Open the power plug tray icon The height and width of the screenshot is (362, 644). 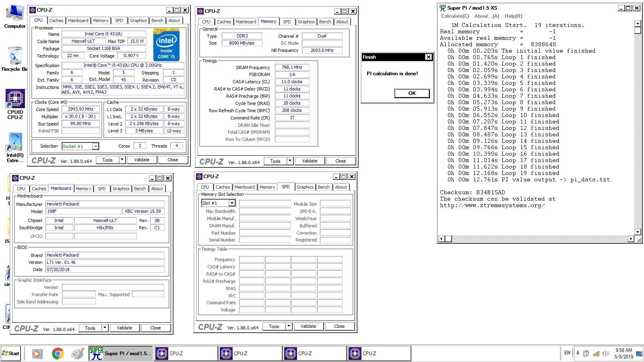pos(586,354)
